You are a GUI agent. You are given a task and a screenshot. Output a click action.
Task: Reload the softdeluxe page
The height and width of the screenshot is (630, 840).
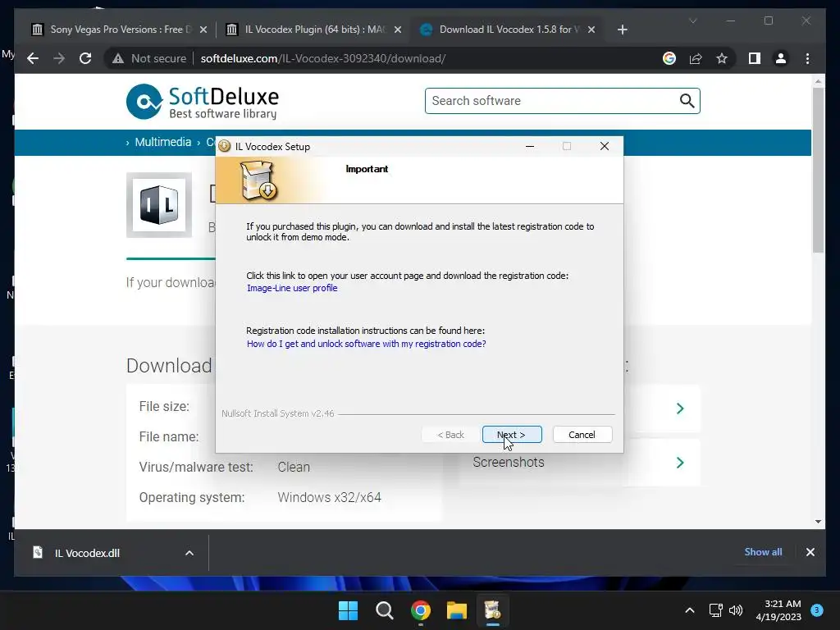pos(85,58)
